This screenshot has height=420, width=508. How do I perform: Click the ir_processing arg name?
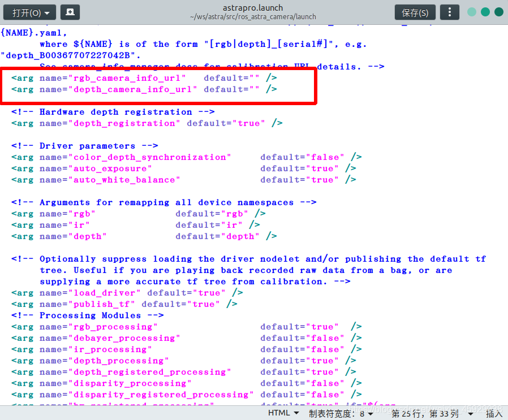pos(110,349)
